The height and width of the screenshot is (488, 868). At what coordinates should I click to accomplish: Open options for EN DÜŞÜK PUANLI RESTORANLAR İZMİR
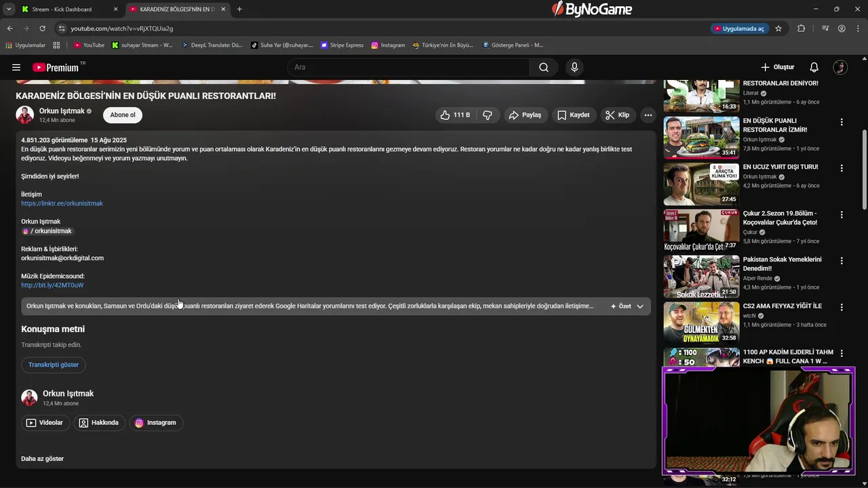(842, 122)
